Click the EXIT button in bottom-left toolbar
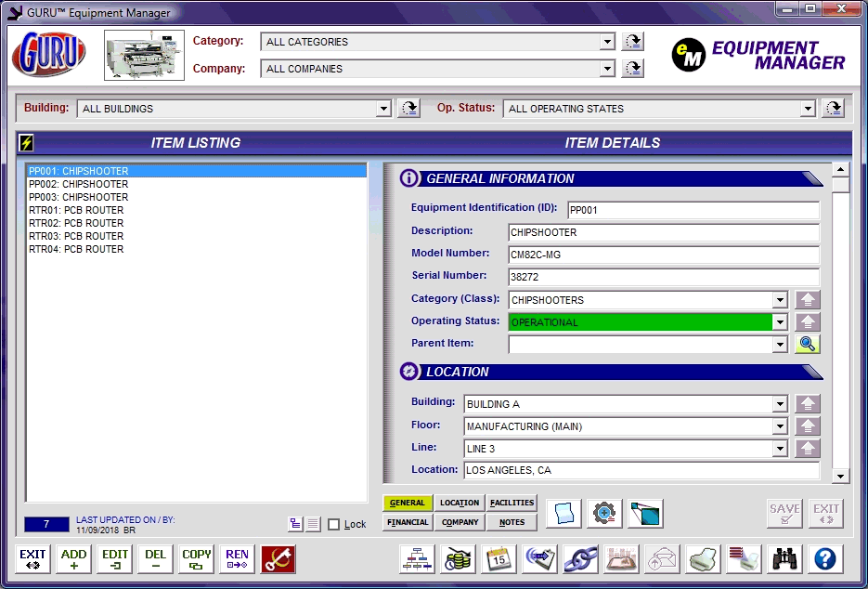Screen dimensions: 868x589 point(32,559)
